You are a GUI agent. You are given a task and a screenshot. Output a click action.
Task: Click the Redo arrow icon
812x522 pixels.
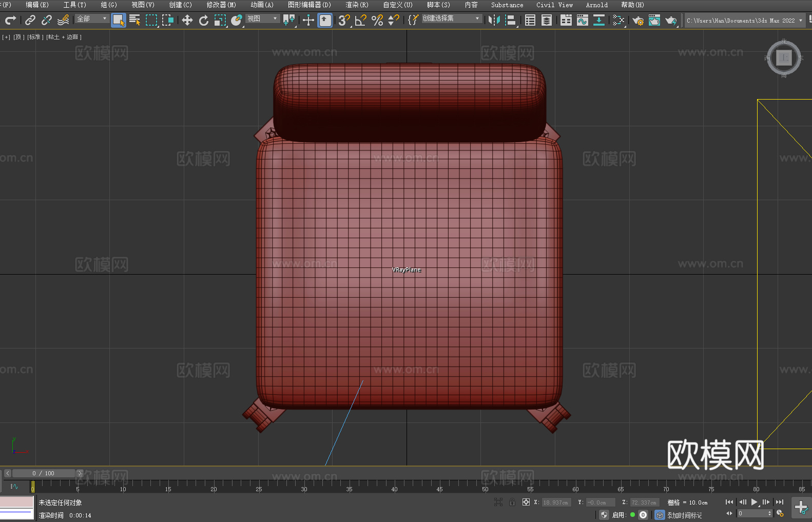[x=10, y=20]
